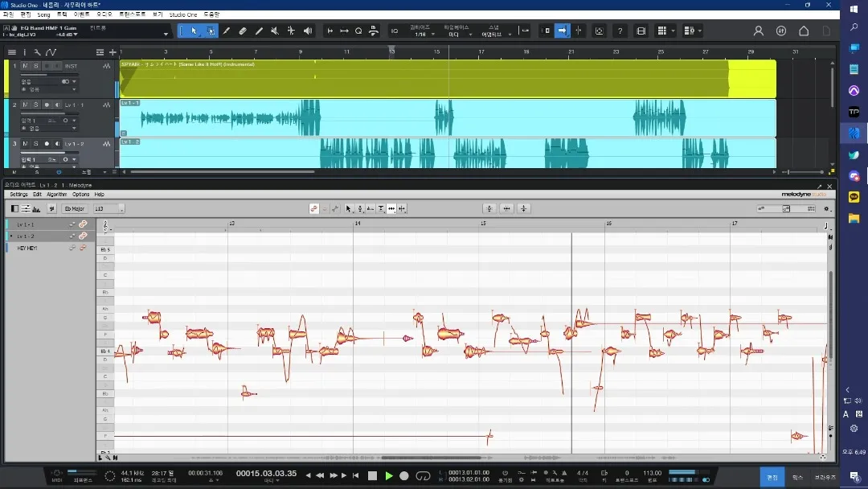Open Melodyne Algorithm menu
This screenshot has width=868, height=489.
point(56,195)
